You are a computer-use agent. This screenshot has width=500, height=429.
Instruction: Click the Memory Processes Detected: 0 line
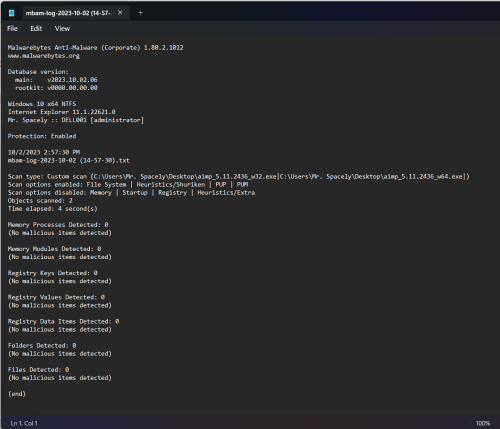pos(58,225)
